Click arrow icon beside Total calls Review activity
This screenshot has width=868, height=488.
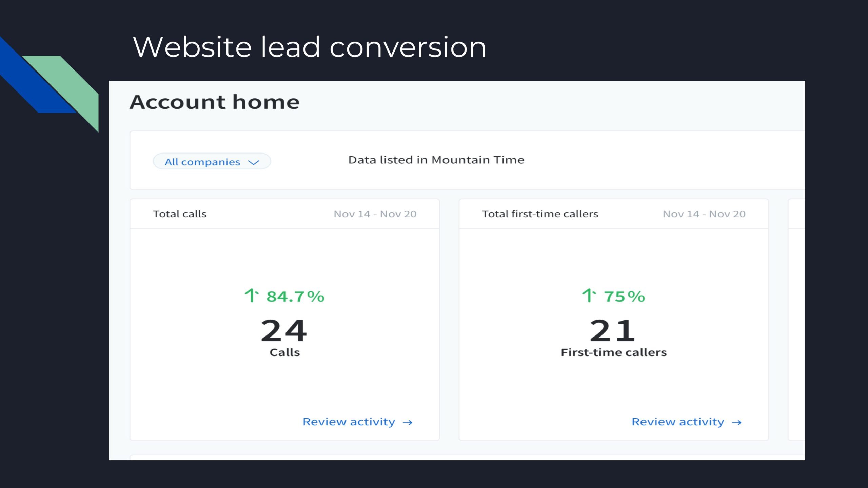408,423
